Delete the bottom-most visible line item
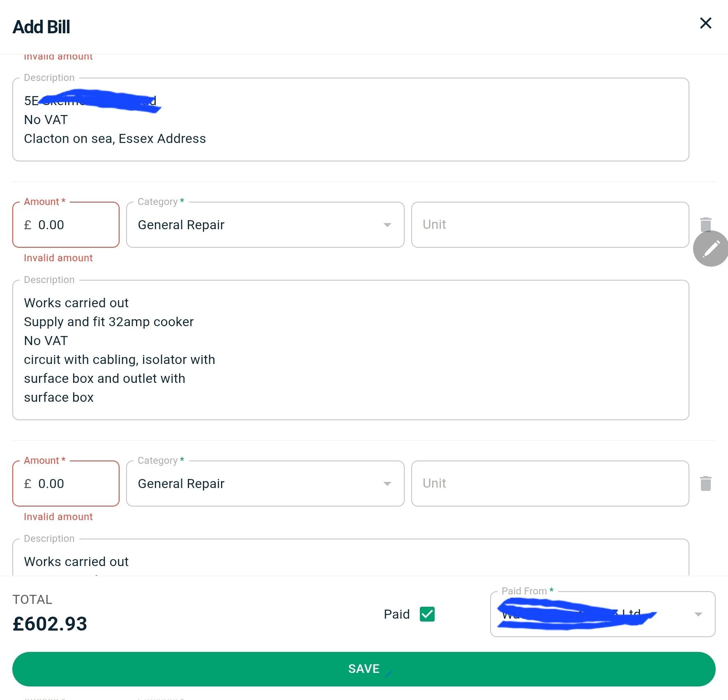 click(x=705, y=484)
